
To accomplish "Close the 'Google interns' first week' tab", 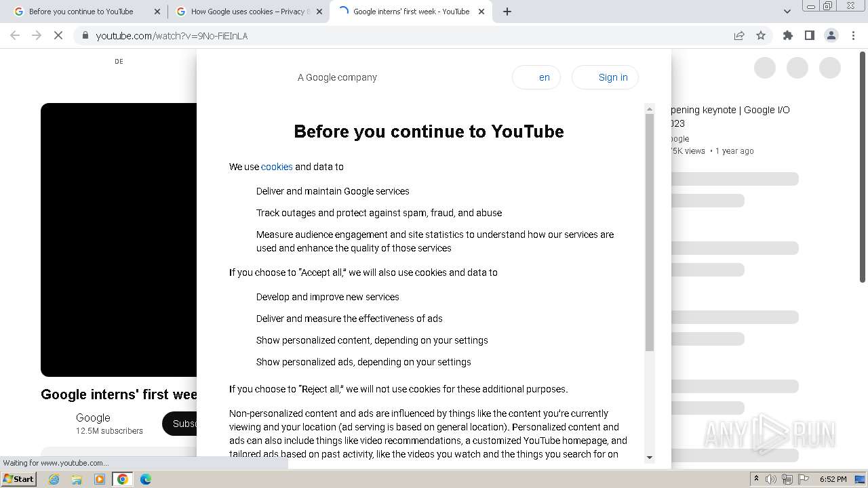I will [483, 12].
